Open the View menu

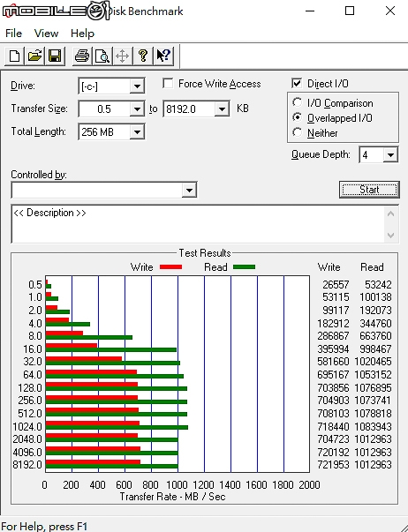pos(46,34)
